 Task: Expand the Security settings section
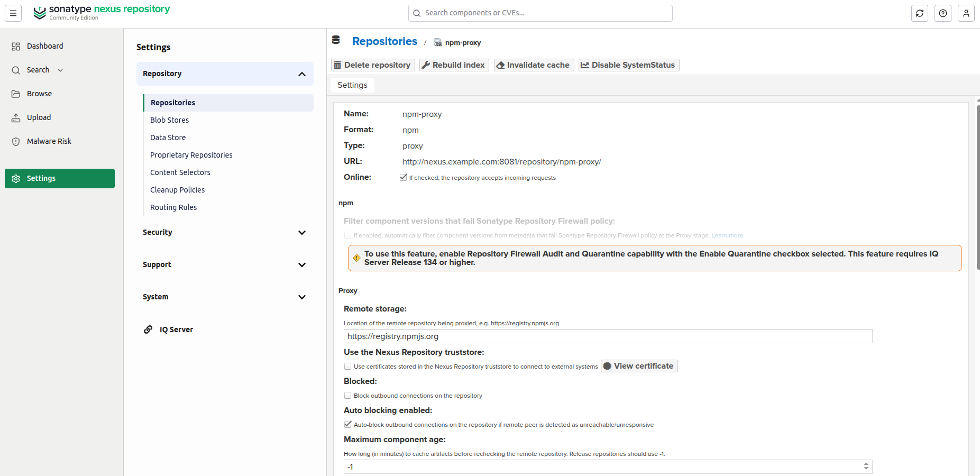tap(225, 233)
